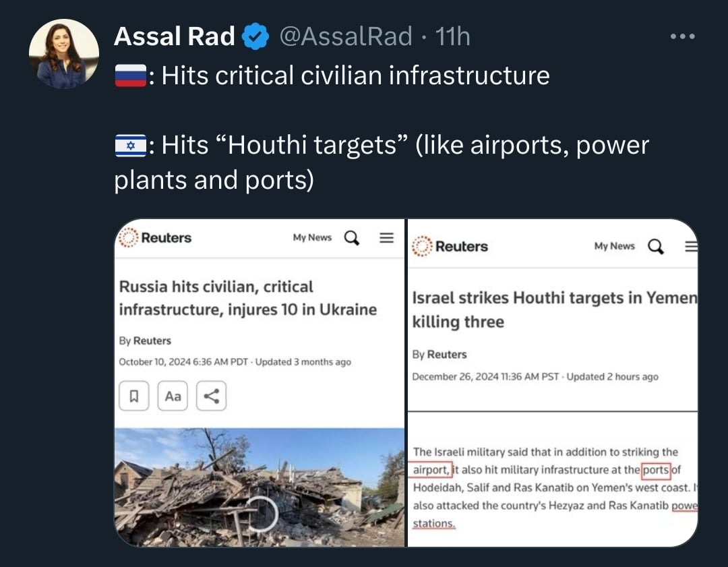The width and height of the screenshot is (728, 567).
Task: Open the Russia hits civilian infrastructure headline
Action: click(247, 298)
